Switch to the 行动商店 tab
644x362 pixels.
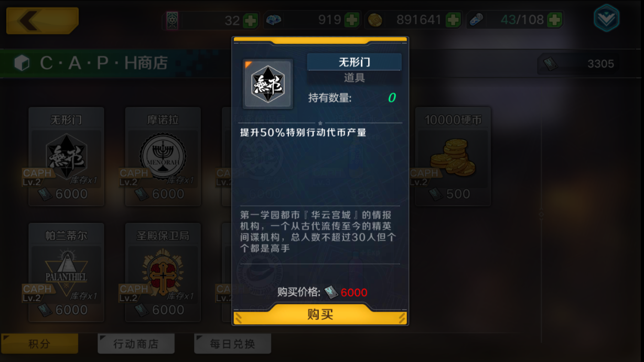point(136,344)
